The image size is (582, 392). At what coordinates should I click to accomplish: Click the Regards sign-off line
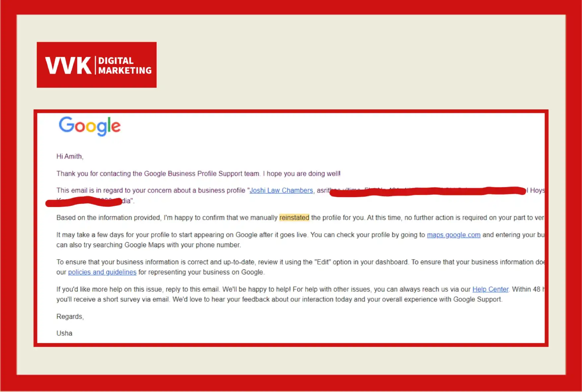pyautogui.click(x=70, y=316)
